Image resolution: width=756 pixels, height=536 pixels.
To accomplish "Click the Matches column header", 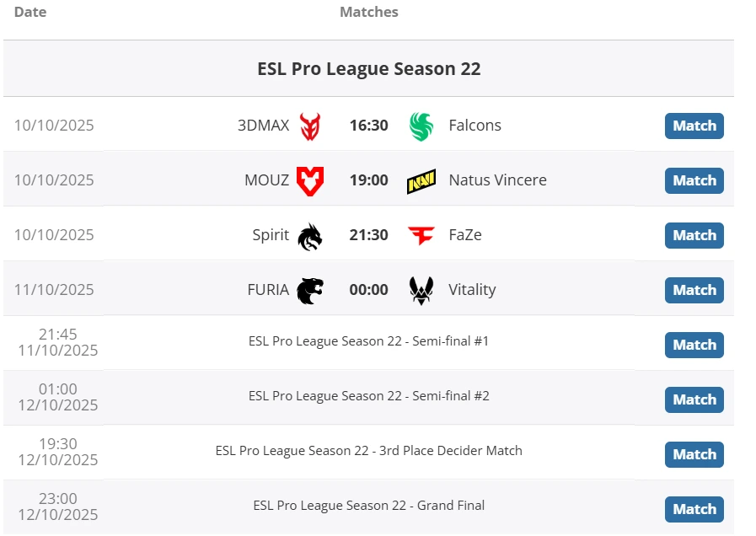I will click(x=368, y=12).
